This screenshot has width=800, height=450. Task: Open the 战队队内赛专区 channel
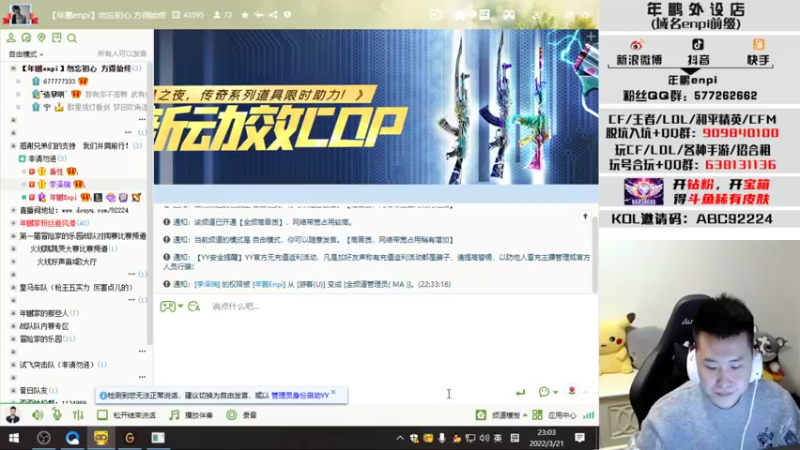coord(44,326)
